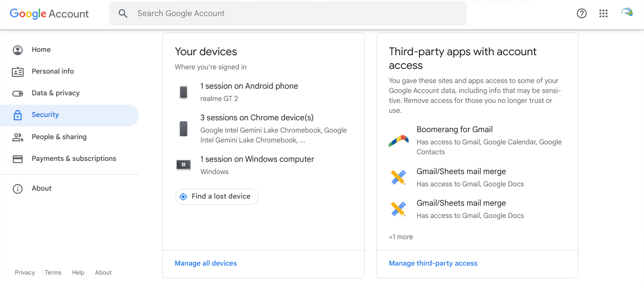Click the Terms footer link
The height and width of the screenshot is (284, 644).
[x=53, y=273]
